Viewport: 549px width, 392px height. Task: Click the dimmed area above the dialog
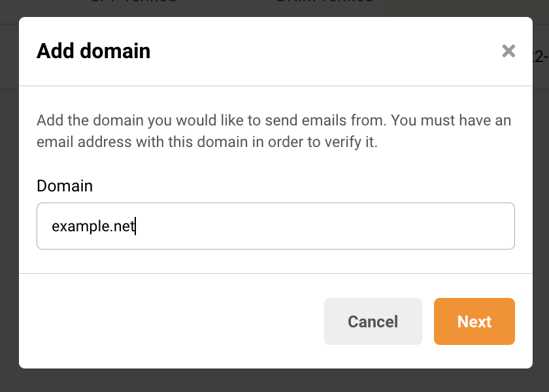click(274, 8)
